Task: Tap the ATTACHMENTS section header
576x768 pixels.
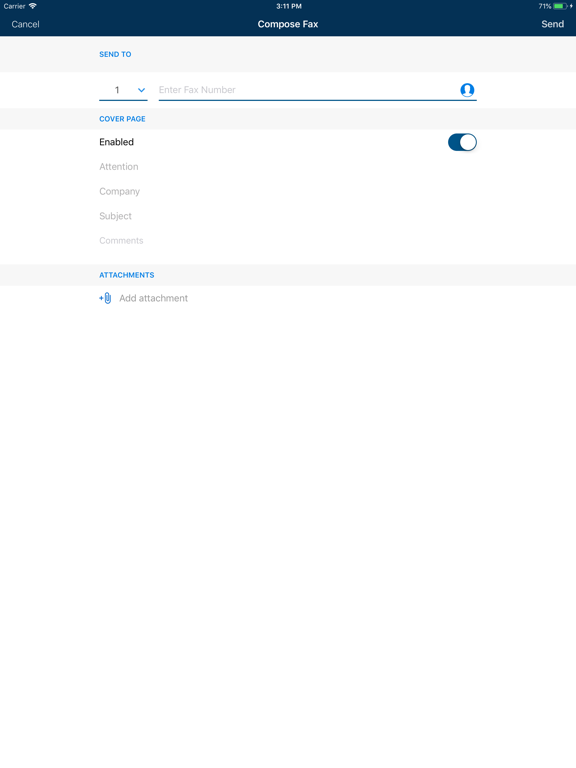Action: coord(126,275)
